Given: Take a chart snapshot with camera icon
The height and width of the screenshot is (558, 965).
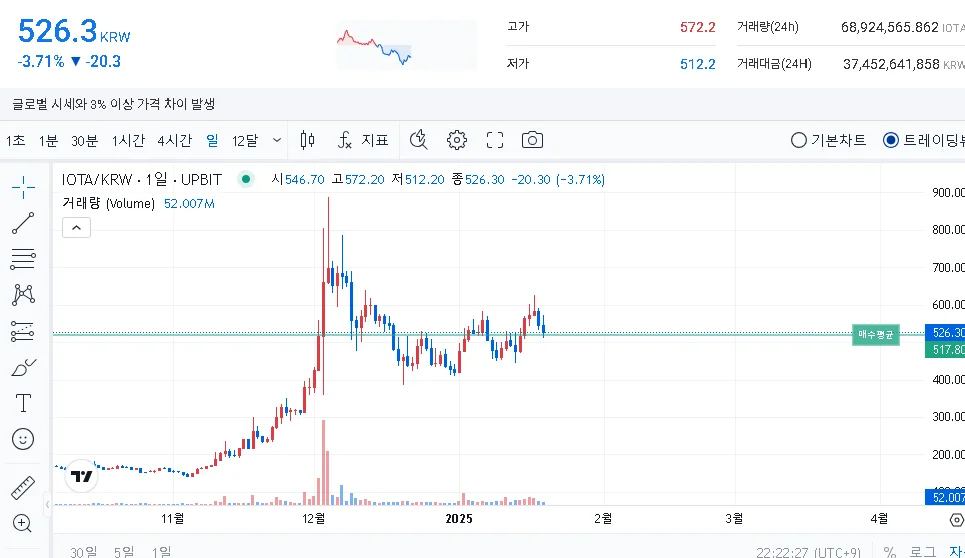Looking at the screenshot, I should click(532, 140).
